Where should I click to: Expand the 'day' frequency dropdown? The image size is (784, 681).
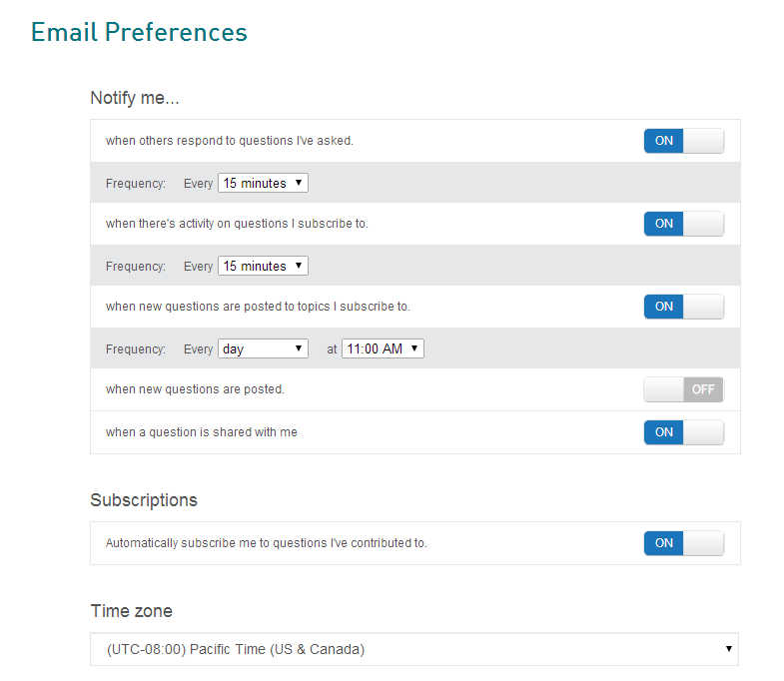pos(263,349)
